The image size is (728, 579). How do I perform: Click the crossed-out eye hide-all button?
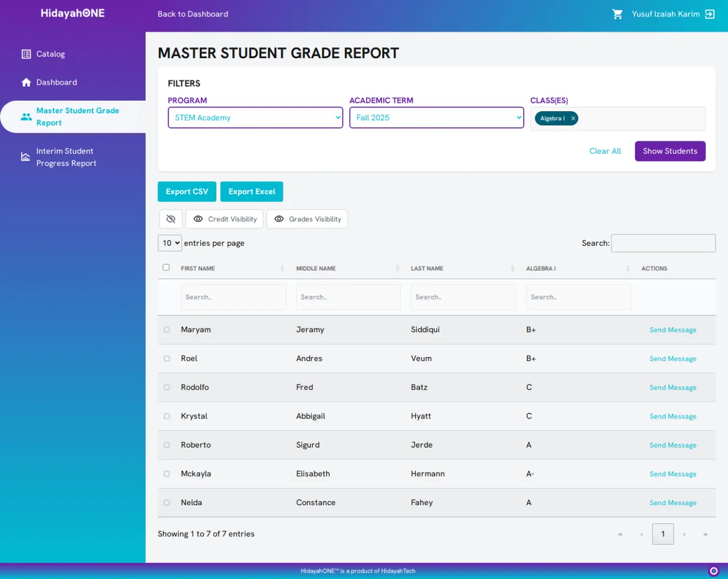[171, 219]
